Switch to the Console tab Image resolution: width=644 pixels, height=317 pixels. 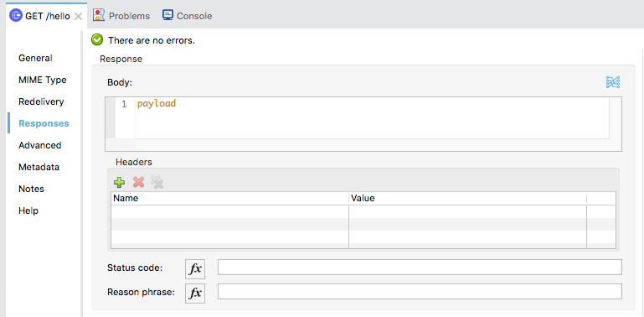point(187,16)
